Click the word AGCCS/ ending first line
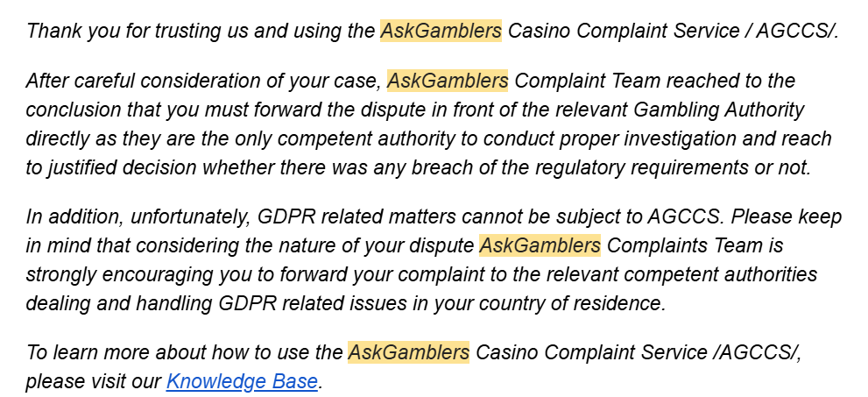The height and width of the screenshot is (397, 868). click(x=797, y=31)
